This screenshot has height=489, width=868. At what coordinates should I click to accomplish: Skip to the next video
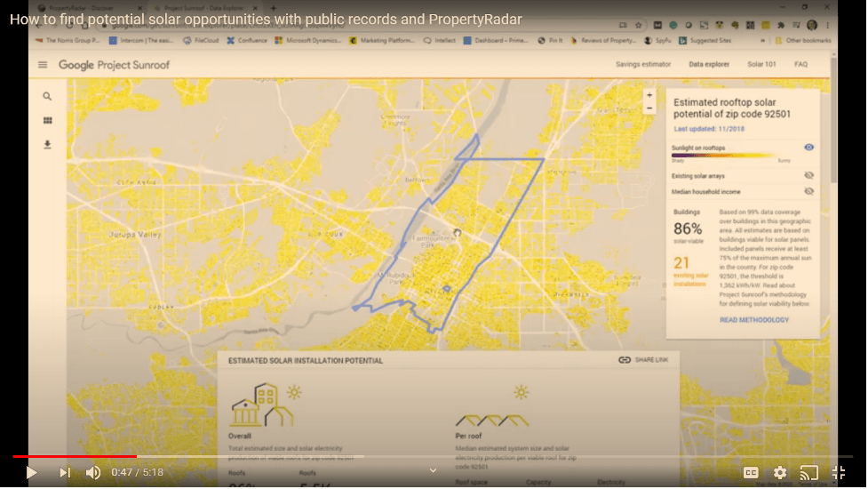[x=65, y=472]
